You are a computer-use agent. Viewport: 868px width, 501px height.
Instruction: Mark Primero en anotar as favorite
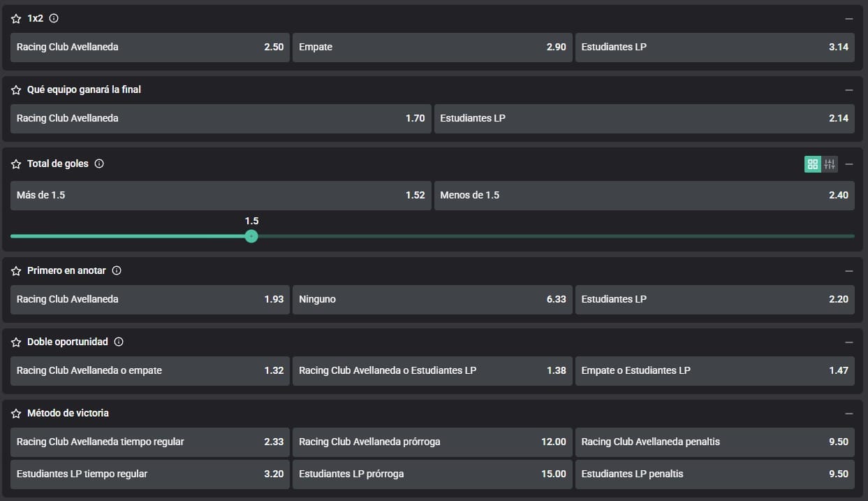click(x=16, y=271)
